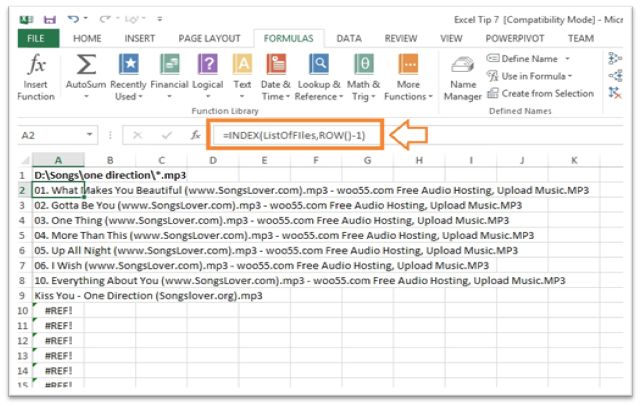Click the Select All corner triangle

pyautogui.click(x=25, y=160)
